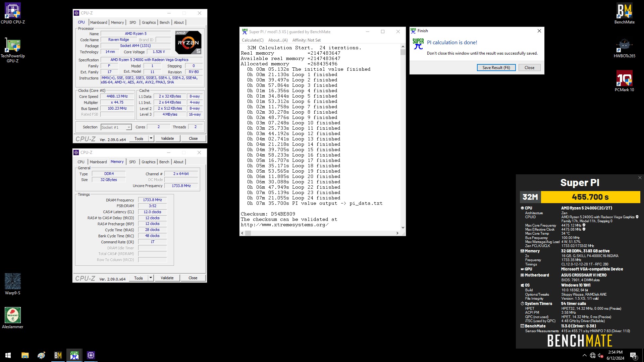
Task: Open About tab in top CPU-Z window
Action: (x=179, y=22)
